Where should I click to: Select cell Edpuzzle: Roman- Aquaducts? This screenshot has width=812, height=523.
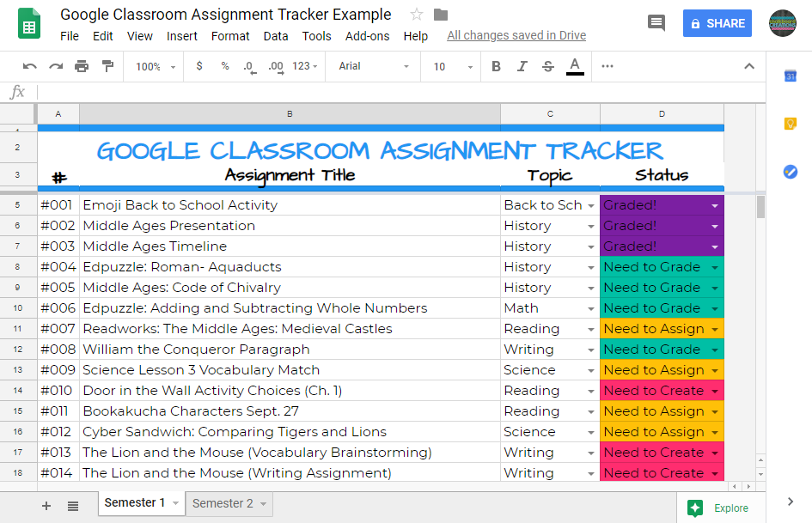pos(290,267)
